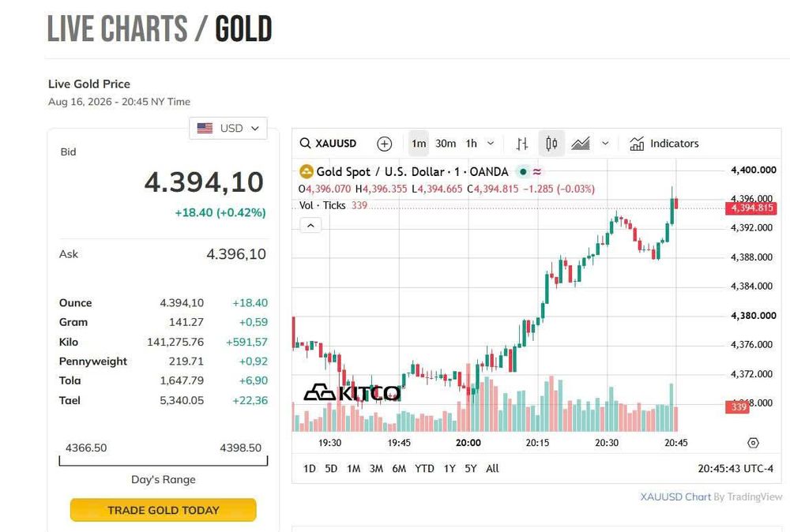Click the 20:45:43 UTC-4 timezone selector
Image resolution: width=790 pixels, height=532 pixels.
[735, 469]
